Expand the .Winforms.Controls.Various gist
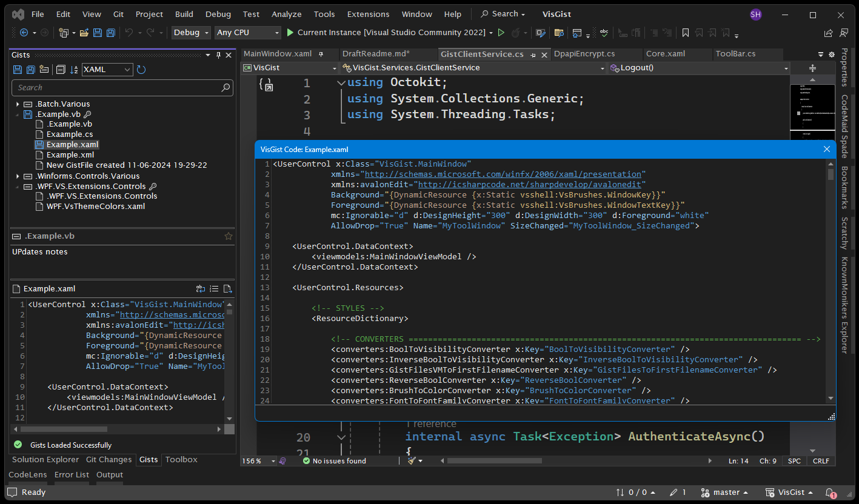 point(18,176)
